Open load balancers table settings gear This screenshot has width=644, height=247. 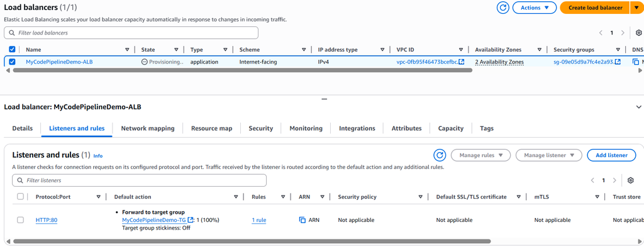tap(639, 33)
